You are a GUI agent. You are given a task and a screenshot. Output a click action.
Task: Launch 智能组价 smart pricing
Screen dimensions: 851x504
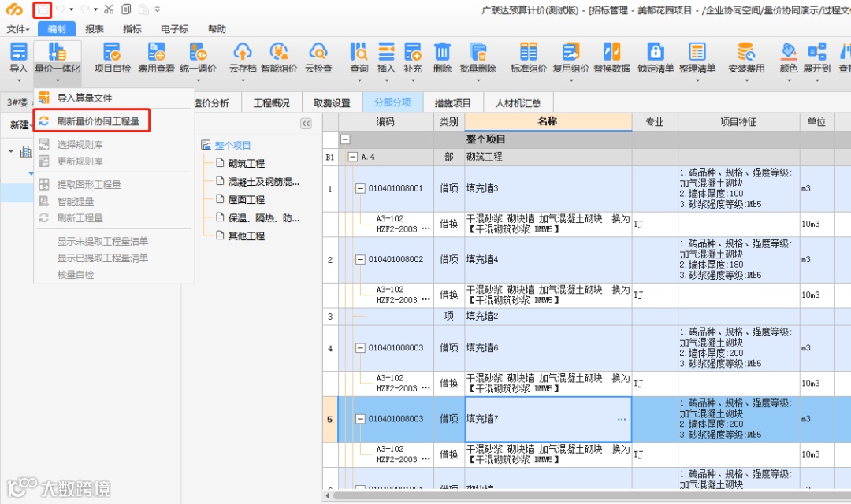pos(279,57)
